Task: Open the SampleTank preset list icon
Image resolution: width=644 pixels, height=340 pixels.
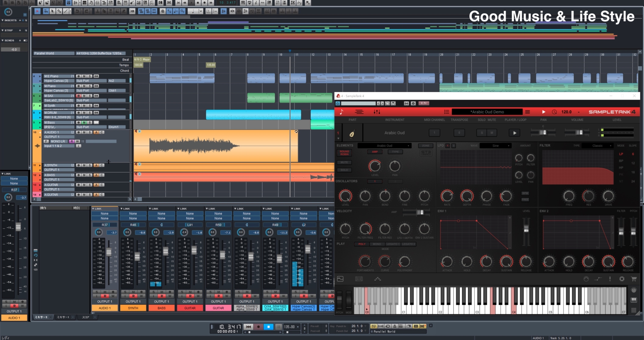Action: 446,112
